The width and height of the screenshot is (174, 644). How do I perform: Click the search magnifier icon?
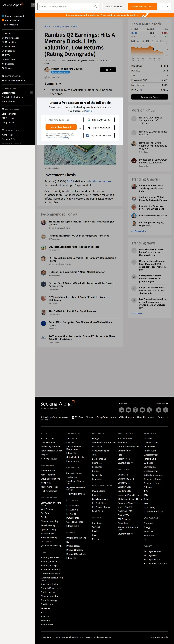pos(96,7)
